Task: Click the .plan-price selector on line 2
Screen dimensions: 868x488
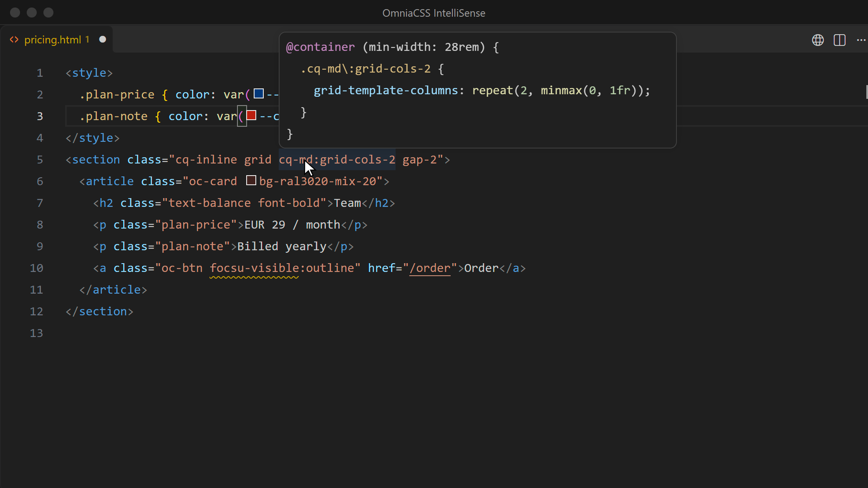Action: tap(117, 95)
